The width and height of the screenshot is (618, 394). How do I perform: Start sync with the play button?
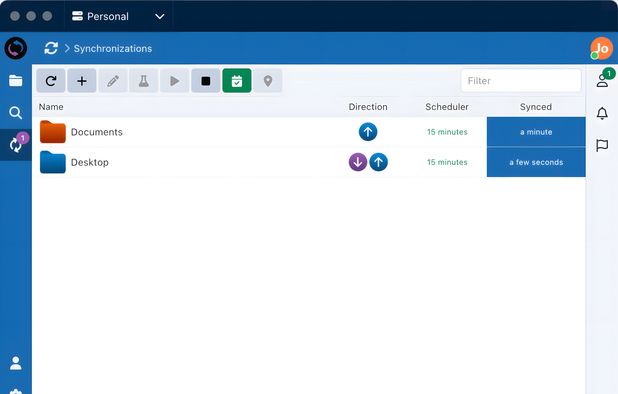pyautogui.click(x=175, y=81)
